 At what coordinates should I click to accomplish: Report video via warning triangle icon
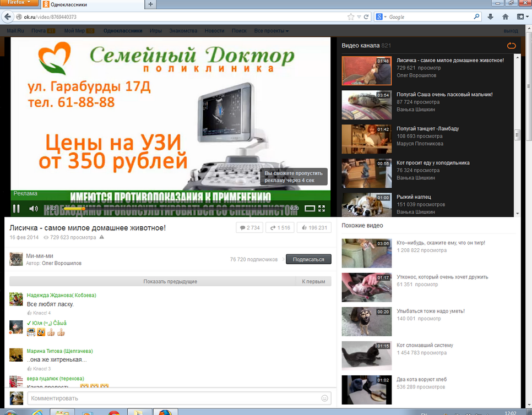102,237
